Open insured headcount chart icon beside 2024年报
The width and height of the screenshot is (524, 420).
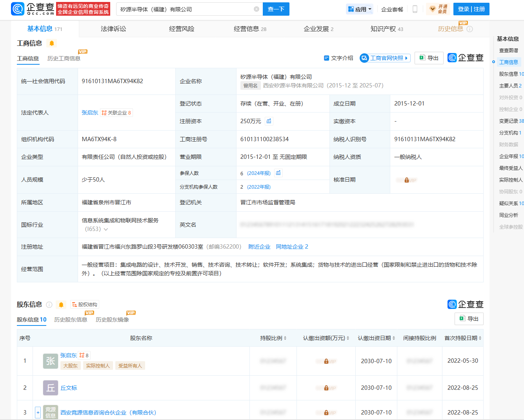point(278,173)
